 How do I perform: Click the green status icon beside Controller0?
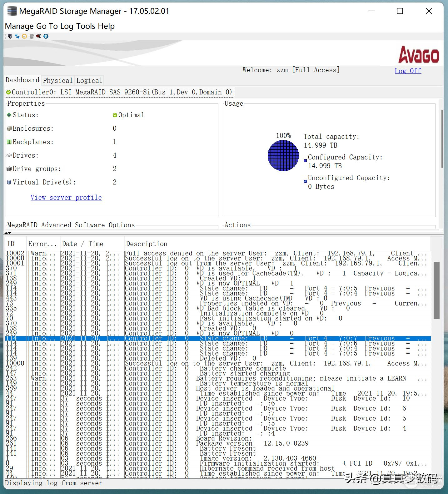(x=9, y=92)
